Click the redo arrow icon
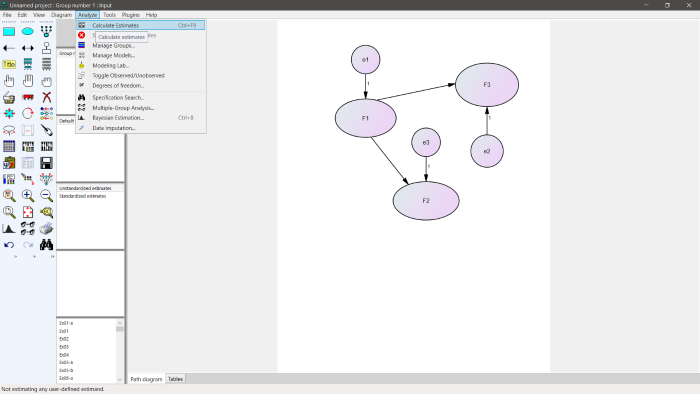Image resolution: width=700 pixels, height=394 pixels. pyautogui.click(x=28, y=245)
